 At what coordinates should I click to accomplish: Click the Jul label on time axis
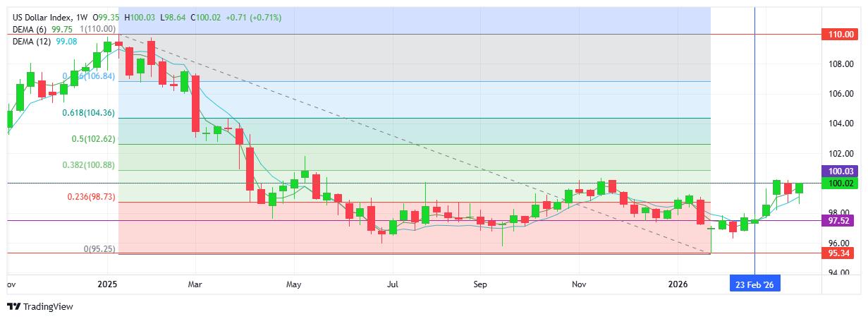click(393, 285)
